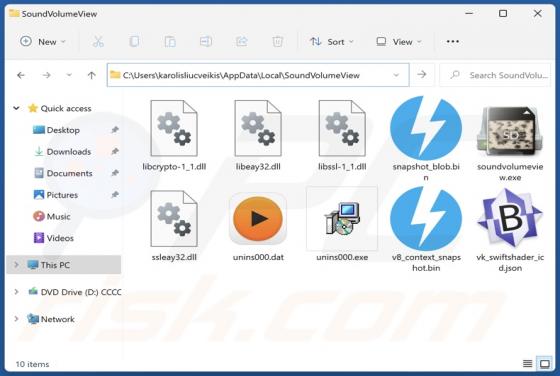Viewport: 560px width, 376px height.
Task: Minimize the SoundVolumeView window
Action: tap(469, 14)
